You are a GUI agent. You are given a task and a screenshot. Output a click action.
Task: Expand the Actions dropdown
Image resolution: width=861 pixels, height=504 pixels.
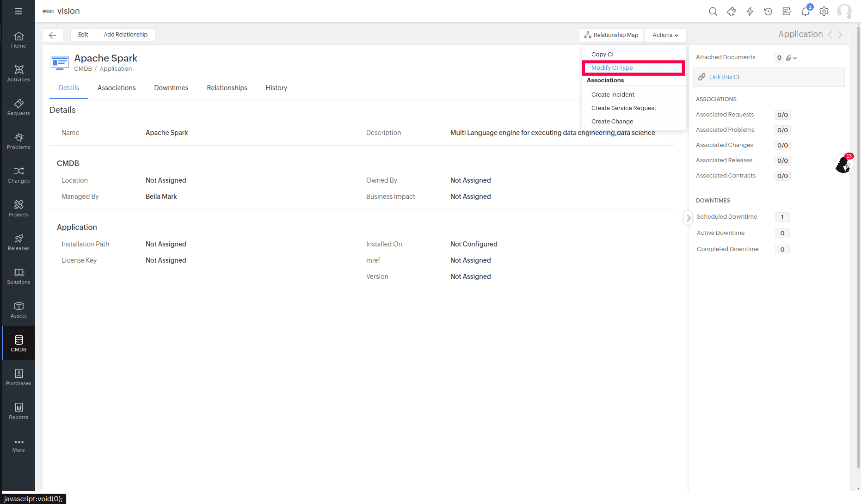point(665,35)
